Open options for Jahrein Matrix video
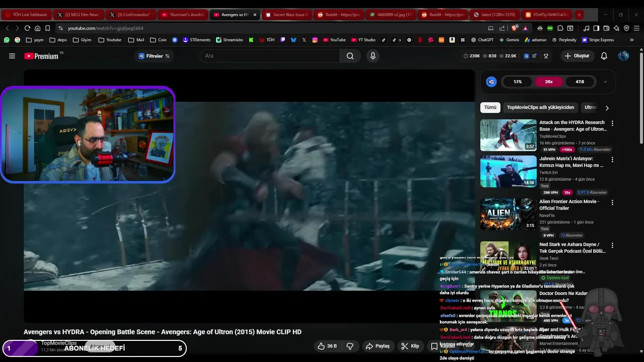The image size is (644, 362). pos(612,159)
